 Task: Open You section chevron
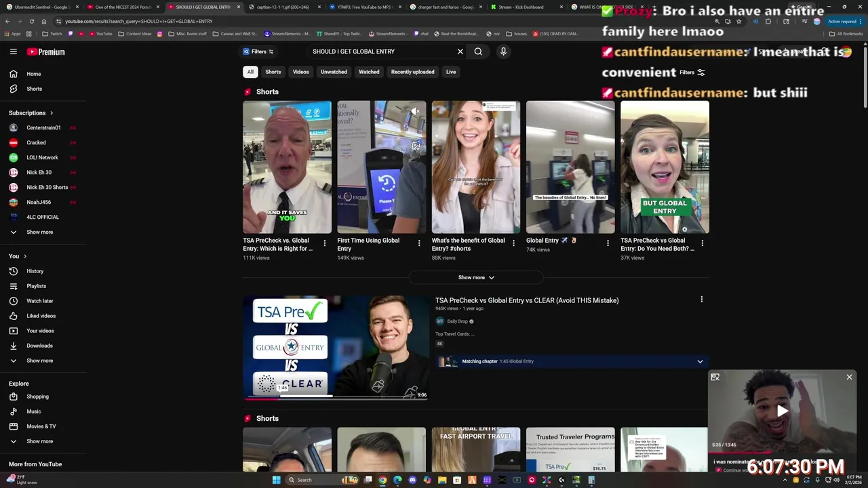25,256
